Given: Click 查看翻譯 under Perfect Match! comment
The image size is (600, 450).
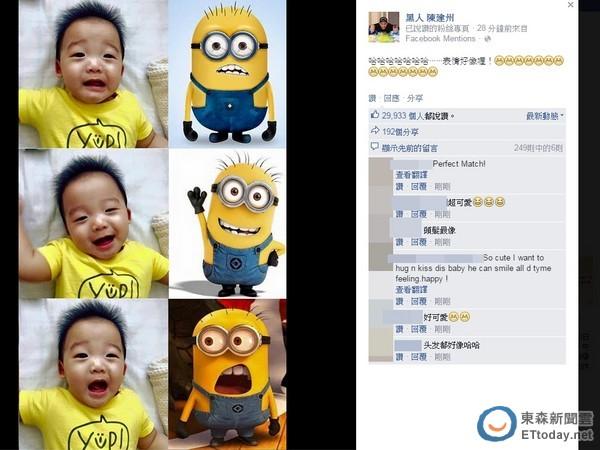Looking at the screenshot, I should (x=411, y=175).
